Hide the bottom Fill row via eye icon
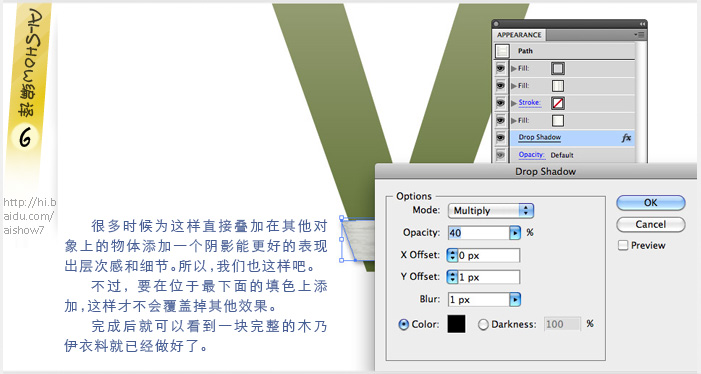701x374 pixels. [500, 120]
